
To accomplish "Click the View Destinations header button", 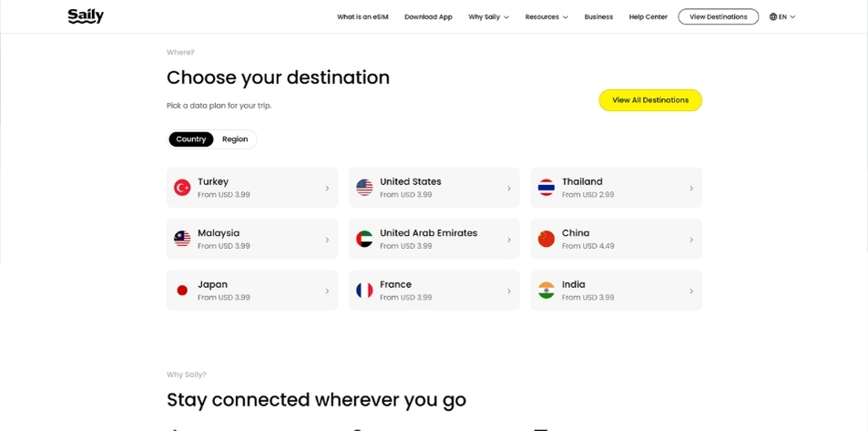I will pyautogui.click(x=718, y=16).
